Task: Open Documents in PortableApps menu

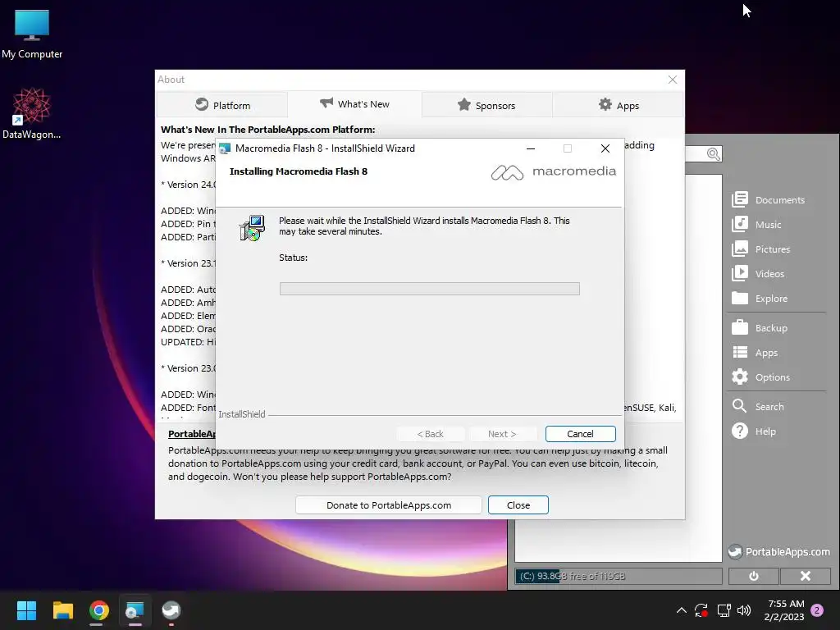Action: tap(768, 200)
